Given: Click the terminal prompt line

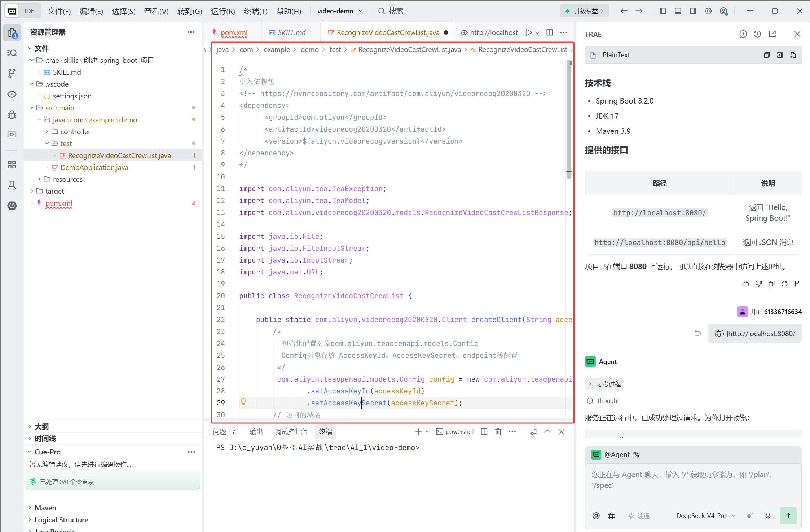Looking at the screenshot, I should pyautogui.click(x=317, y=448).
